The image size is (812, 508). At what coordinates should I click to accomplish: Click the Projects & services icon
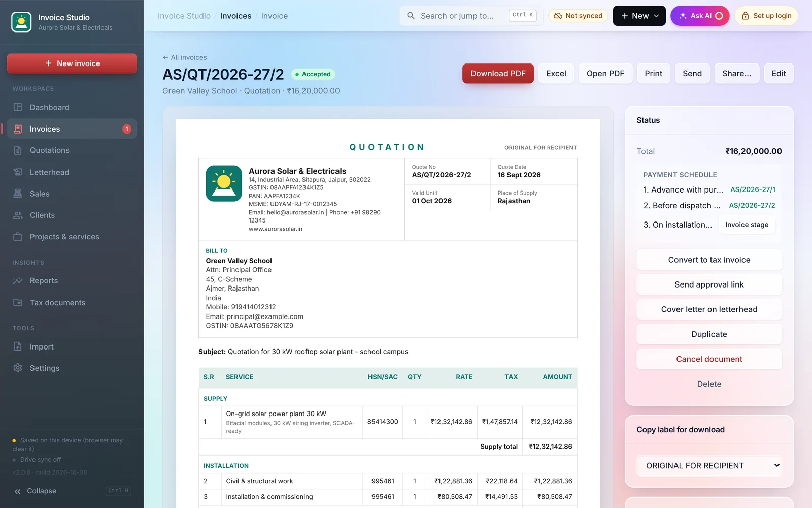(18, 237)
